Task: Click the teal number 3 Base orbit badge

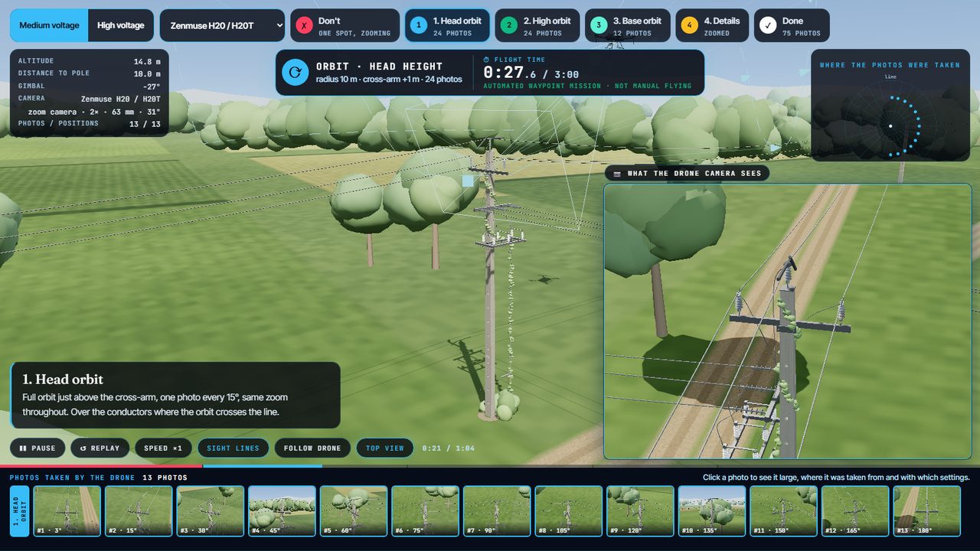Action: tap(598, 25)
